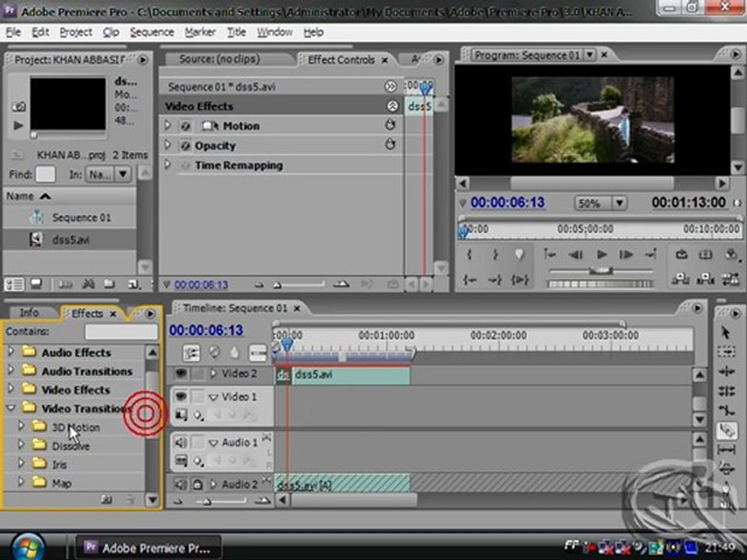
Task: Switch Project panel to Icon view
Action: pos(37,285)
